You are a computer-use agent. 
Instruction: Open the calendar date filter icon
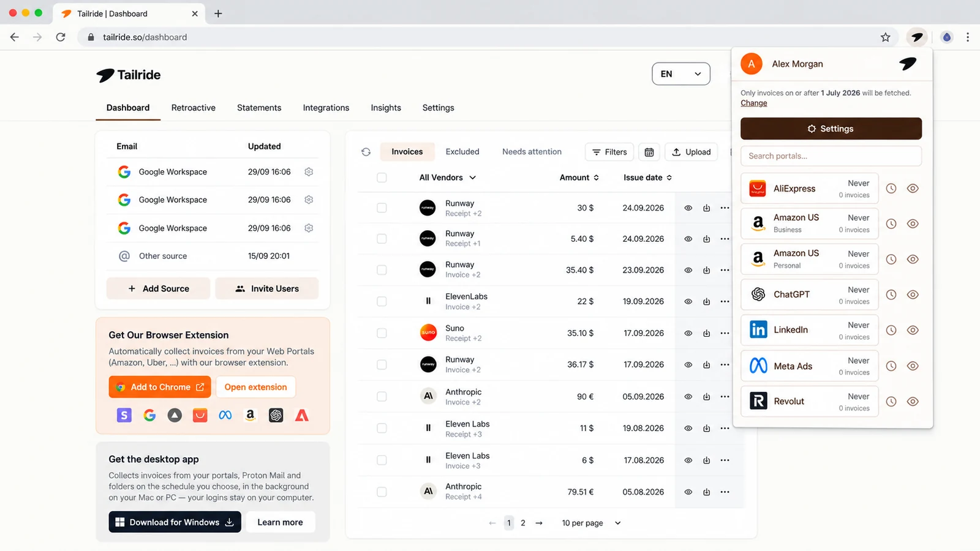[649, 152]
